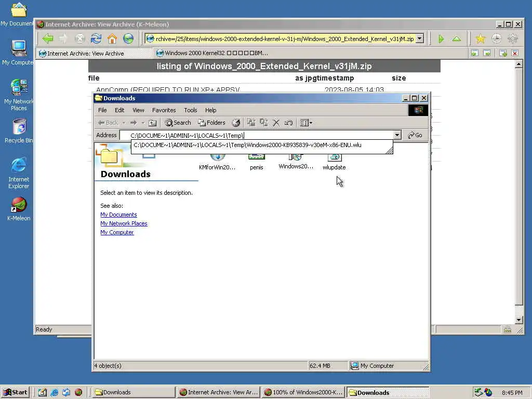Open K-Meleon desktop shortcut

[19, 209]
